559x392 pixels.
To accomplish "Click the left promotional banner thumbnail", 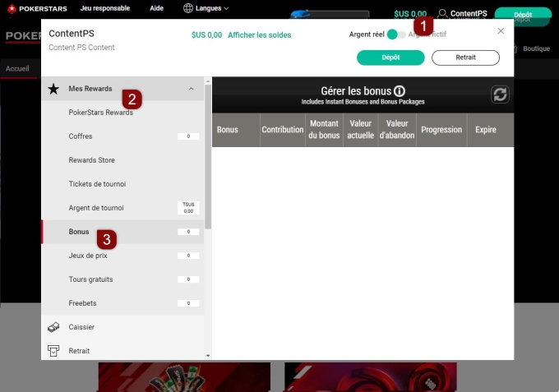I will point(184,377).
